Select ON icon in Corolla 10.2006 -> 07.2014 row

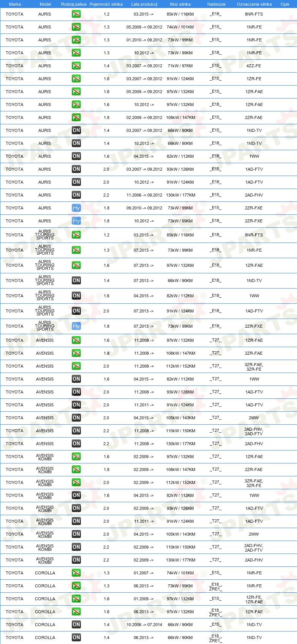click(76, 625)
